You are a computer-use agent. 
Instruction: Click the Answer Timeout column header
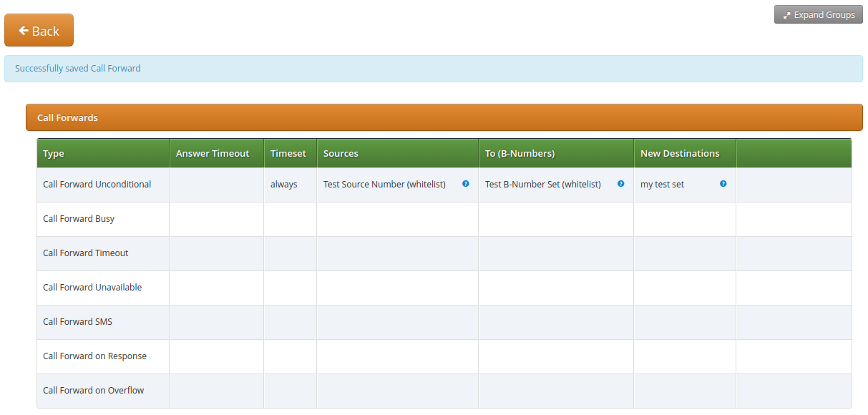[x=213, y=154]
